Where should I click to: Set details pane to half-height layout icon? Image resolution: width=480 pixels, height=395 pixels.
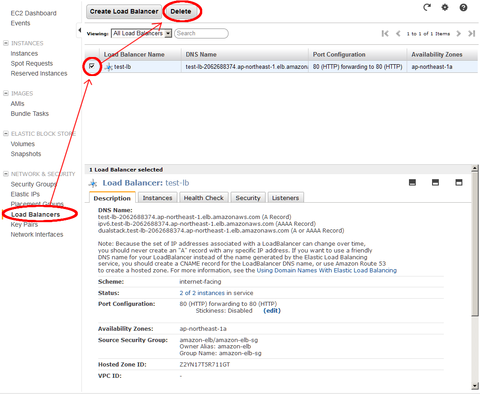click(435, 182)
